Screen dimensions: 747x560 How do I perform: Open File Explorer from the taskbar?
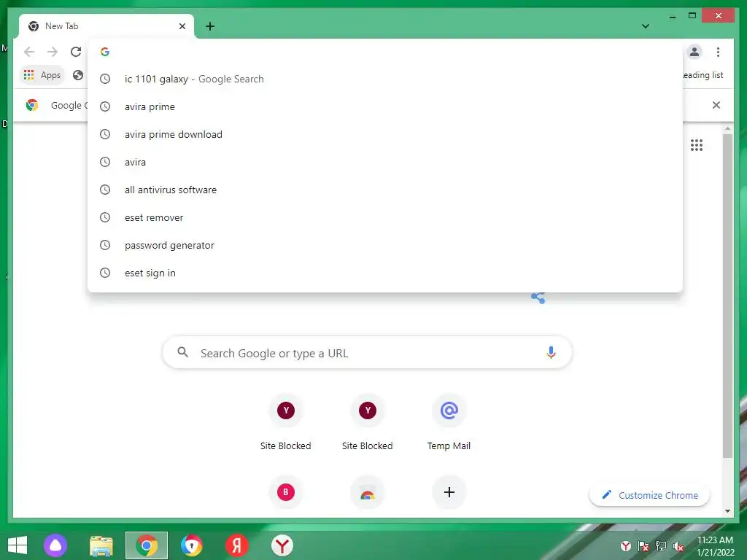[101, 545]
